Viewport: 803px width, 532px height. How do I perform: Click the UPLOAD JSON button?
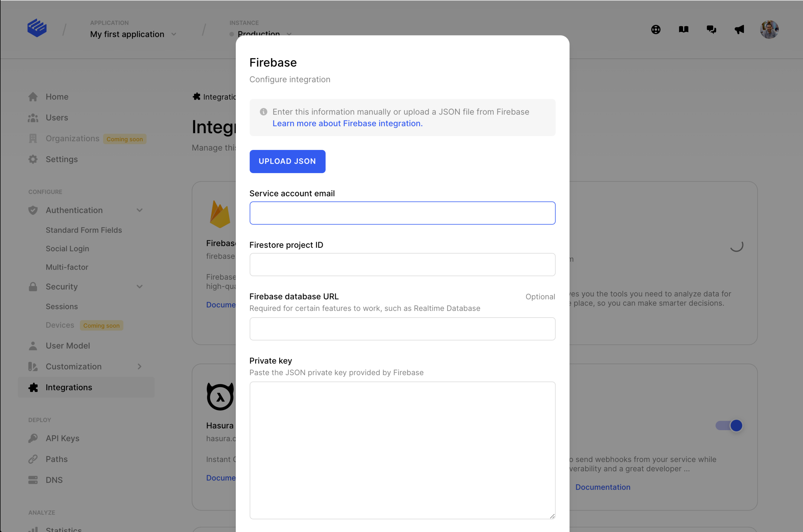click(x=287, y=162)
